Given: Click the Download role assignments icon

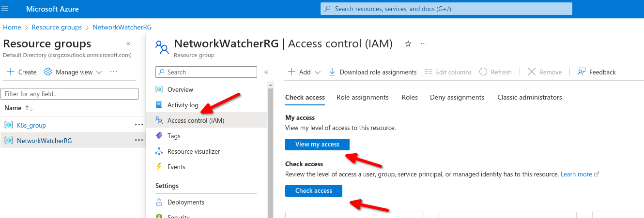Looking at the screenshot, I should pyautogui.click(x=332, y=72).
